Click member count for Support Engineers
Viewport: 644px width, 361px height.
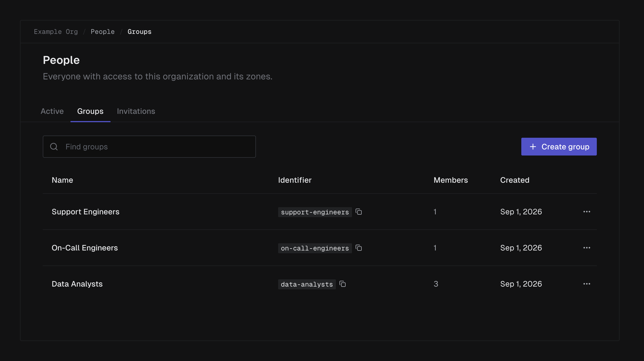point(435,212)
